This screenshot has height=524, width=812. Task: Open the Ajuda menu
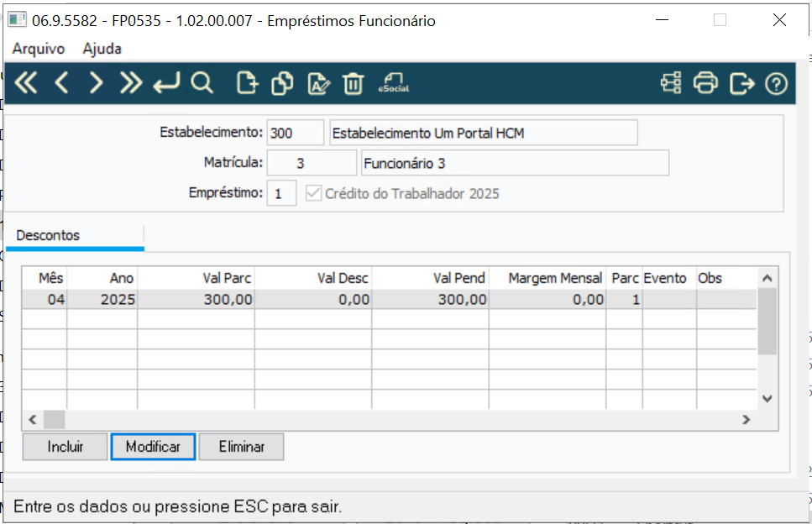[102, 49]
